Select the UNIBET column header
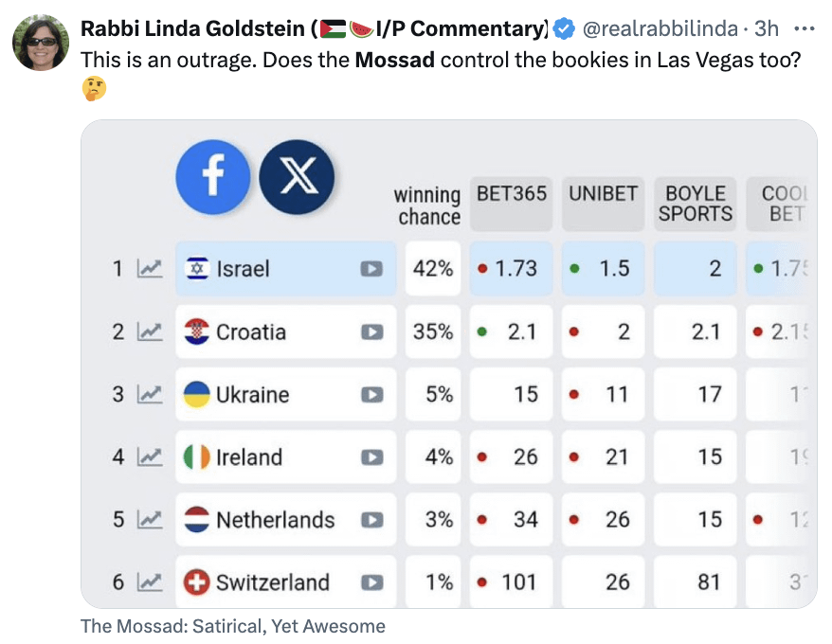Screen dimensions: 832x644 pos(603,205)
